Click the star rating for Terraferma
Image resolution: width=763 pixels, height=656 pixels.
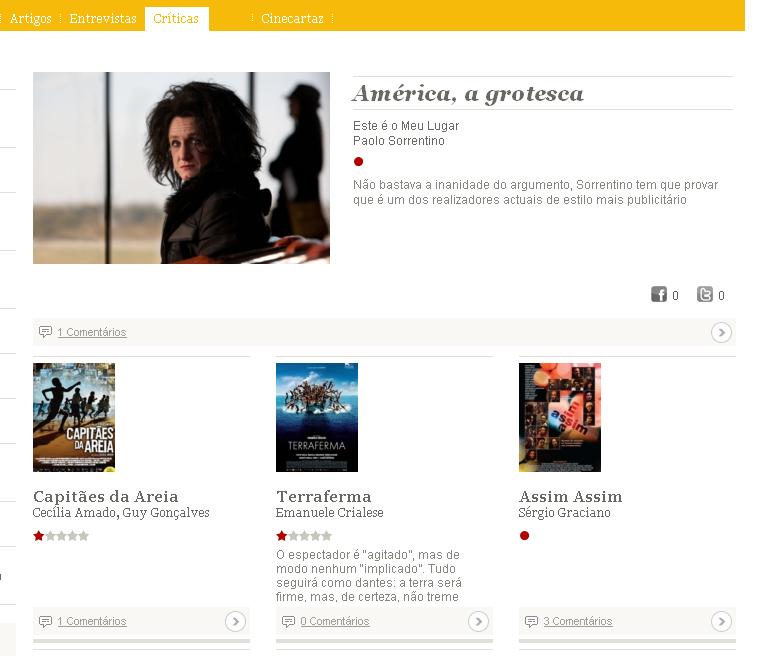(304, 536)
